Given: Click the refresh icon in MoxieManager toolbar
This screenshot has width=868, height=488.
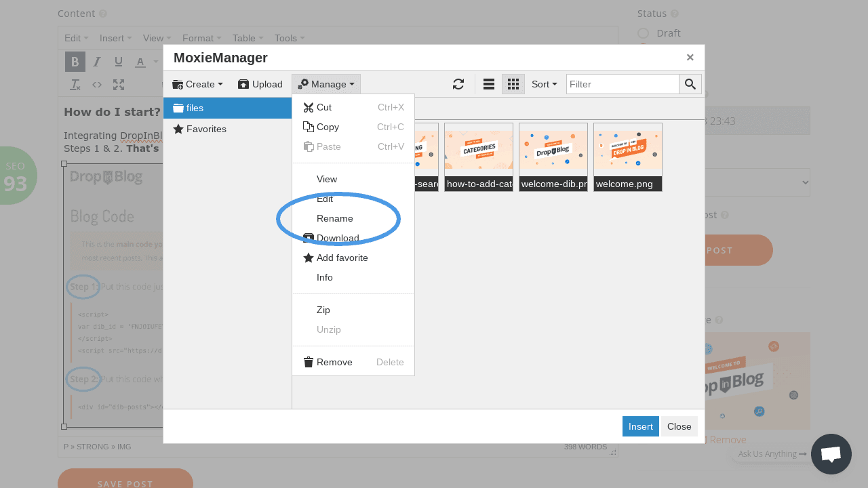Looking at the screenshot, I should [x=458, y=84].
